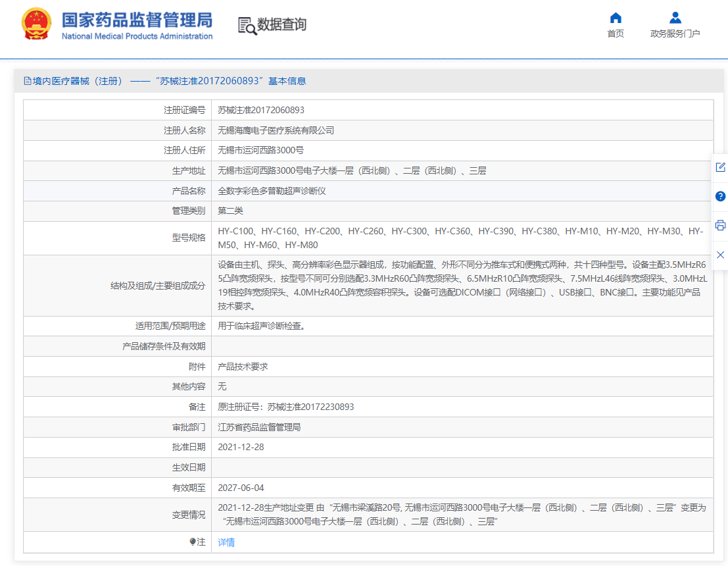Select management category 第二类
The image size is (728, 566).
[230, 211]
